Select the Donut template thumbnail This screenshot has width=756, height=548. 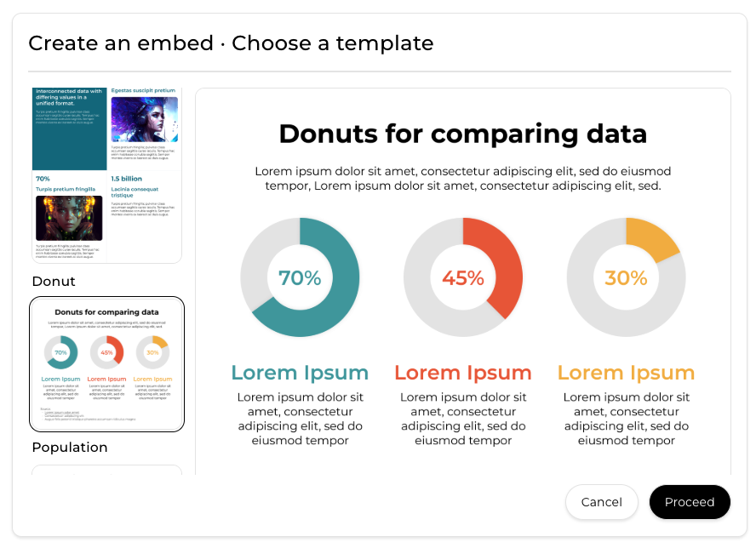(106, 363)
